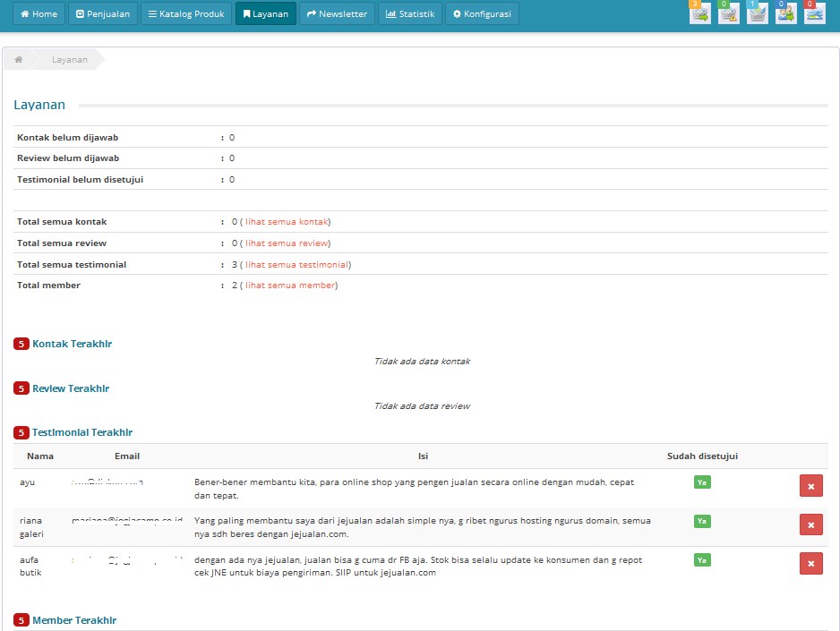Open the Penjualan menu
Viewport: 840px width, 631px height.
point(103,14)
